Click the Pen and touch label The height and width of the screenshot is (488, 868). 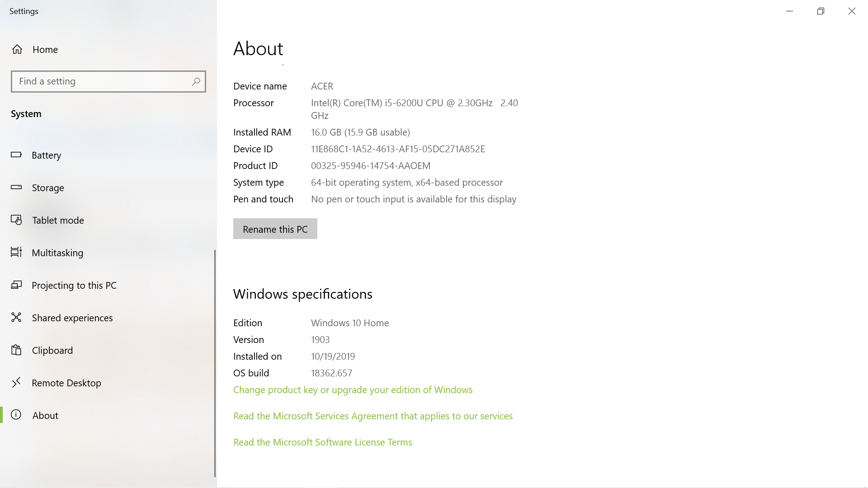click(x=263, y=199)
